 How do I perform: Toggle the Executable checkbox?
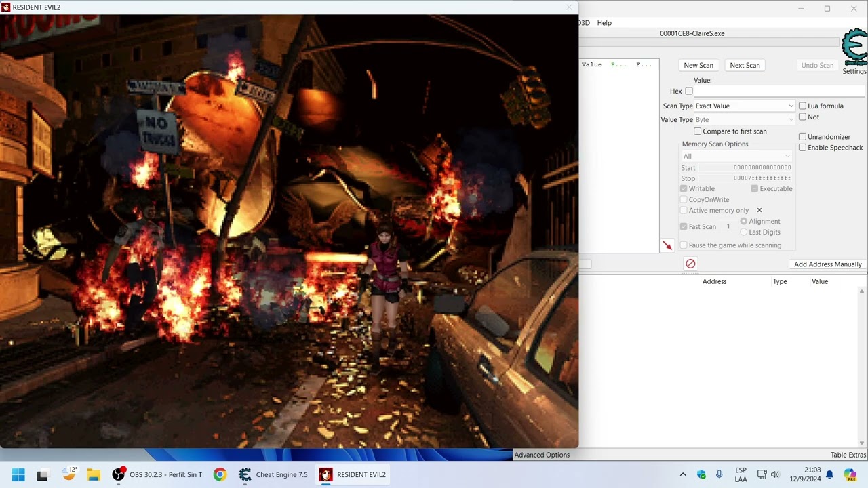[x=754, y=188]
